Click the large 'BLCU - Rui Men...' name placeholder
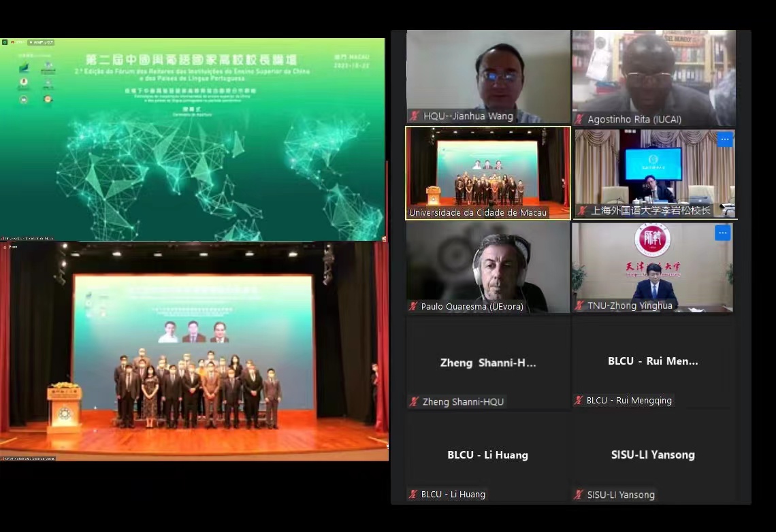The width and height of the screenshot is (776, 532). click(653, 361)
